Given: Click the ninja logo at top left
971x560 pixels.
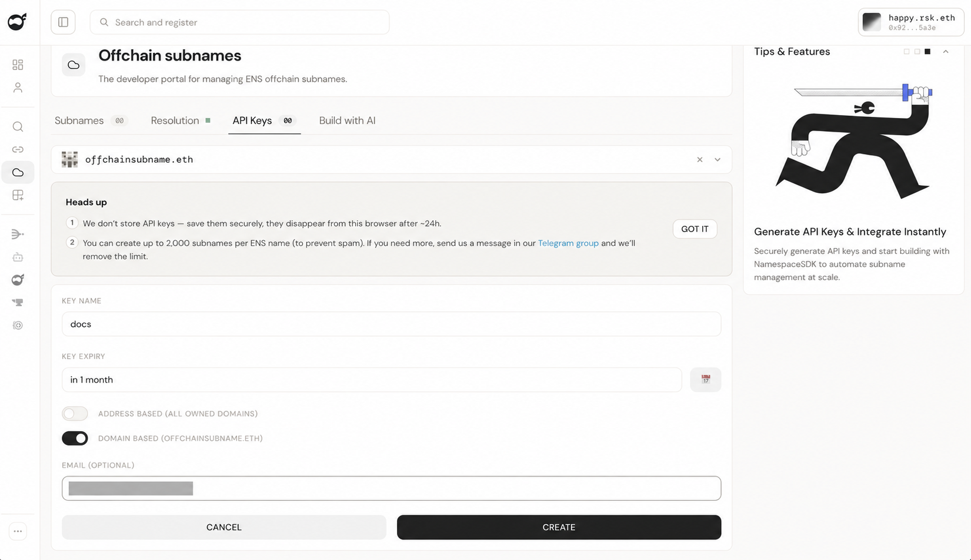Looking at the screenshot, I should [x=17, y=22].
